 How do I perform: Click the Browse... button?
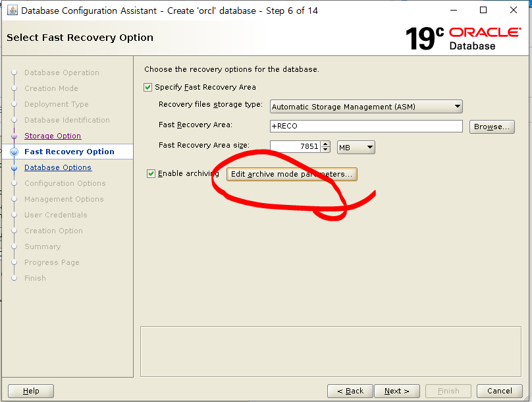click(492, 127)
